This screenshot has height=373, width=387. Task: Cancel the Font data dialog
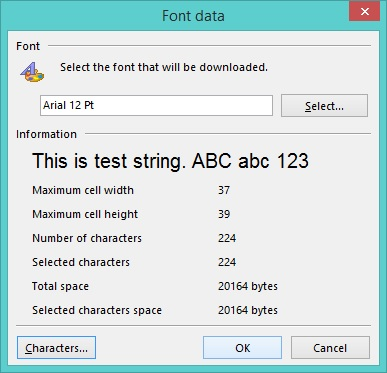[x=330, y=348]
